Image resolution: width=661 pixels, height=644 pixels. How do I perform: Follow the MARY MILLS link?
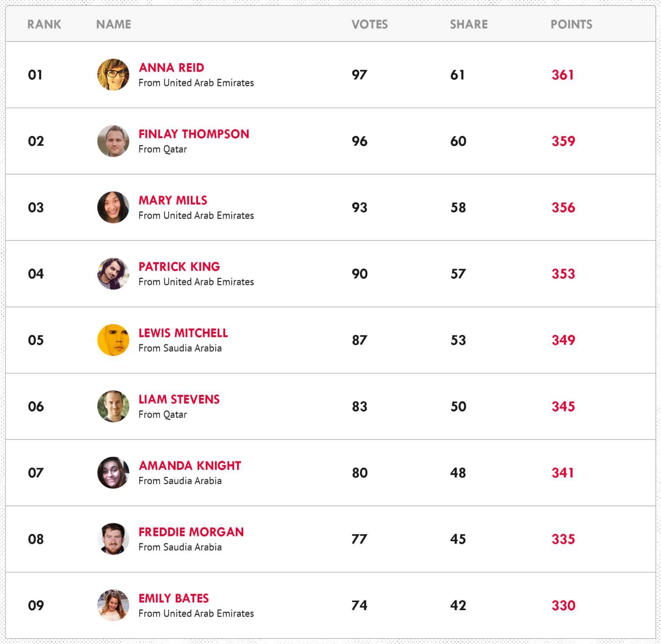pyautogui.click(x=173, y=200)
